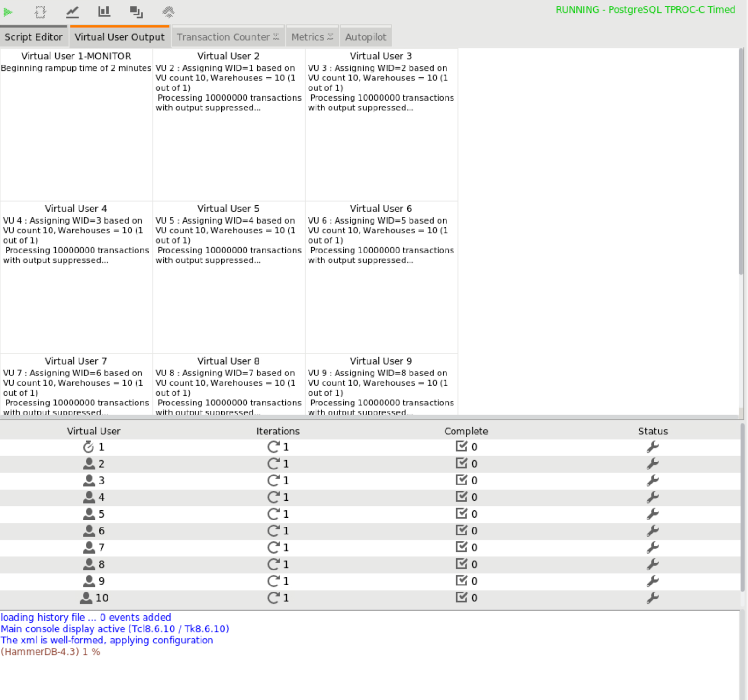Click the iterations refresh icon for user 3
Image resolution: width=748 pixels, height=700 pixels.
pos(273,480)
